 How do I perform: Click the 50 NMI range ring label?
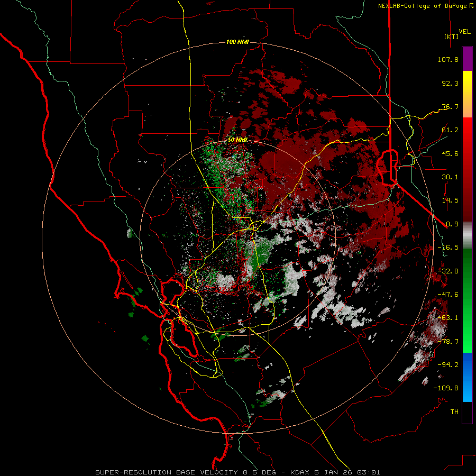[x=237, y=140]
